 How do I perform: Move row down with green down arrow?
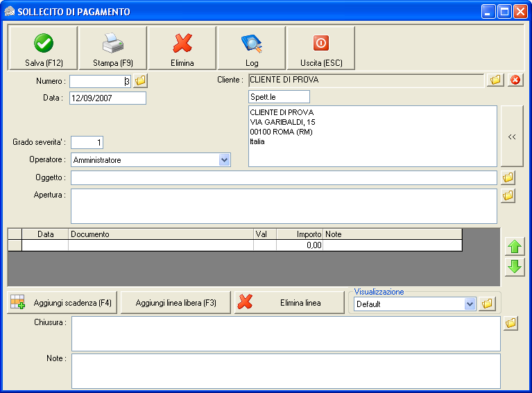[x=515, y=267]
